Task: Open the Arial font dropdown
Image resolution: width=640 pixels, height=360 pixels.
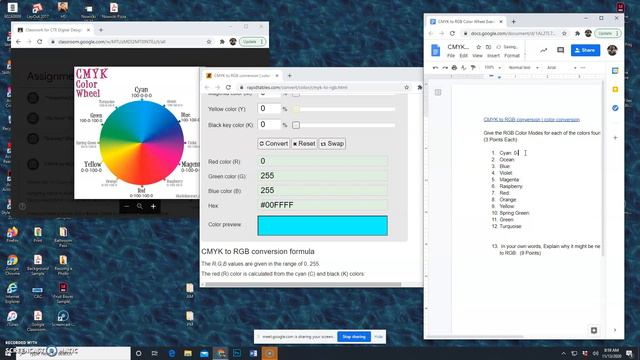Action: pyautogui.click(x=561, y=68)
